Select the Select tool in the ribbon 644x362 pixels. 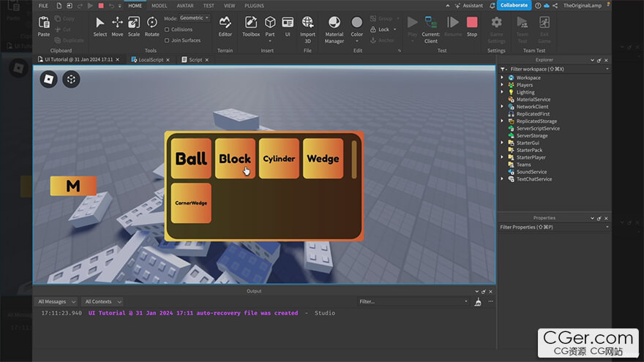(x=100, y=26)
